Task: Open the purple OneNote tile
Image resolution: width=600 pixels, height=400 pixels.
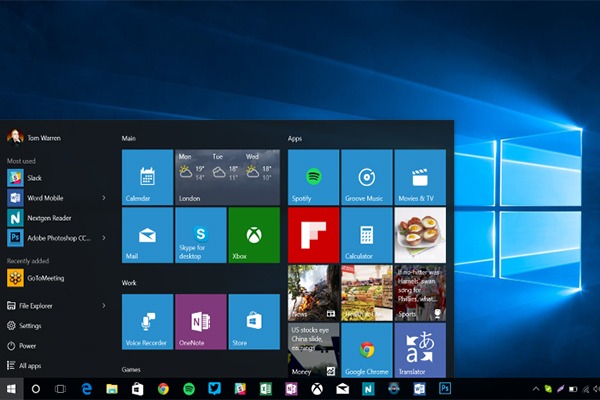Action: coord(201,322)
